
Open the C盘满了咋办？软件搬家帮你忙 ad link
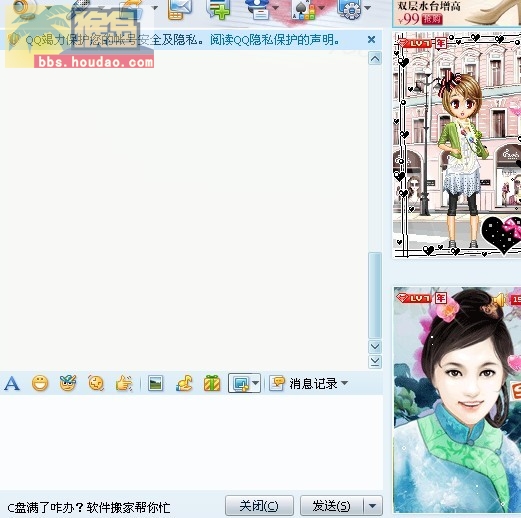coord(89,508)
